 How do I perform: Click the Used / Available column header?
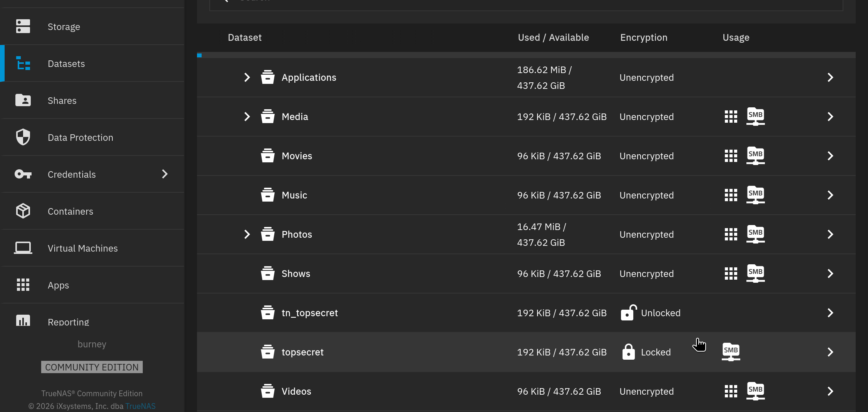click(553, 37)
